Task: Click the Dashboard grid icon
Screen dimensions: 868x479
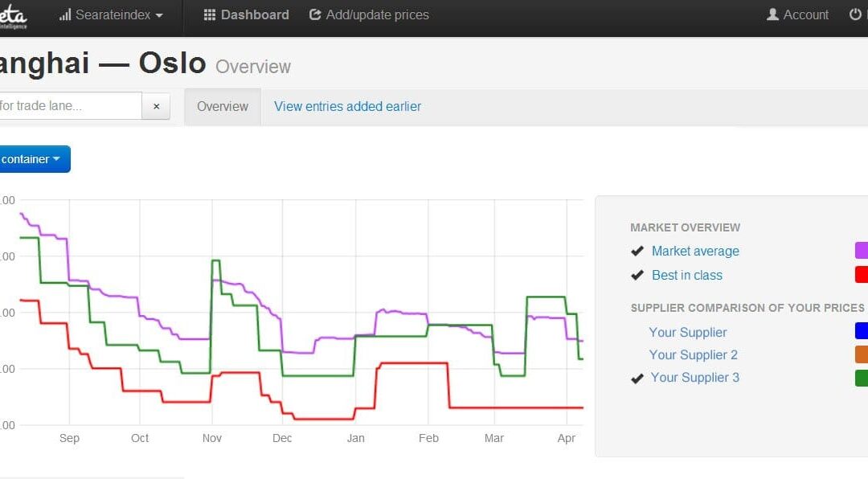Action: tap(209, 15)
